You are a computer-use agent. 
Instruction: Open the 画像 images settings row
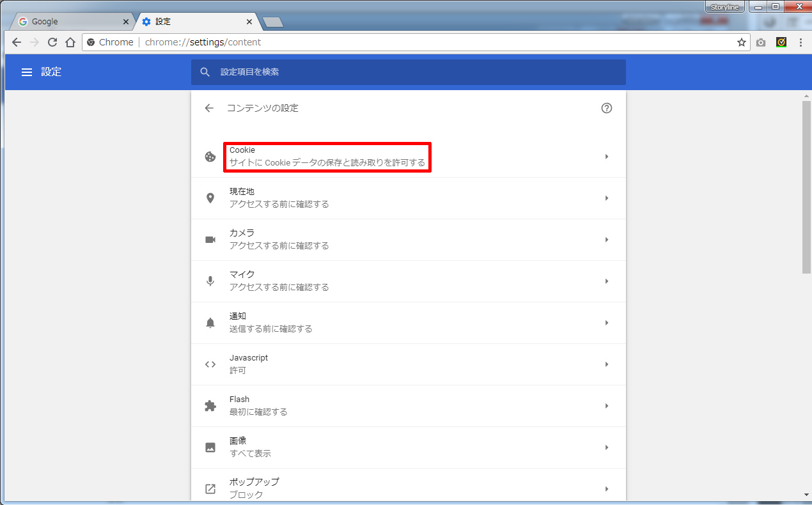(x=408, y=447)
